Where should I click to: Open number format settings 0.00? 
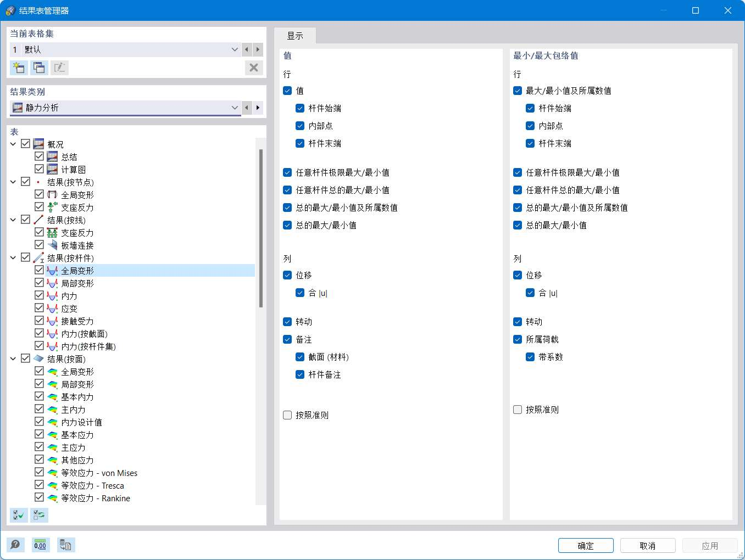click(40, 545)
